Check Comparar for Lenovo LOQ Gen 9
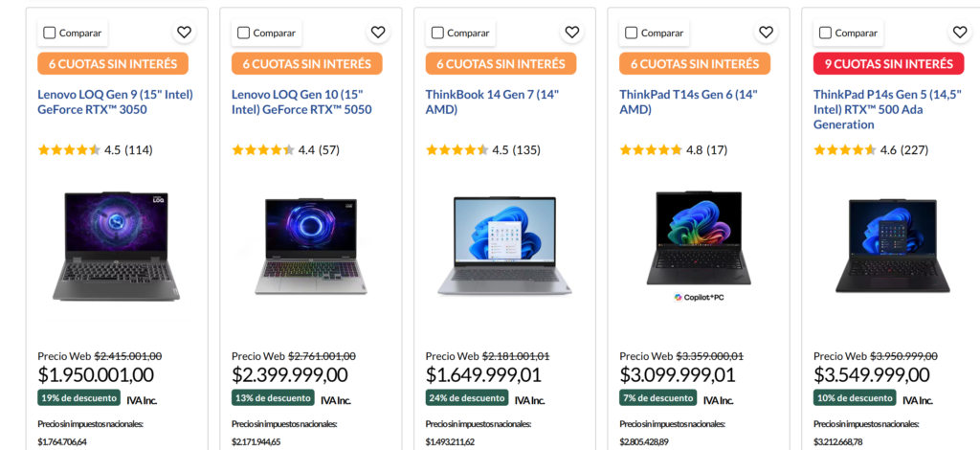The image size is (980, 450). tap(50, 33)
